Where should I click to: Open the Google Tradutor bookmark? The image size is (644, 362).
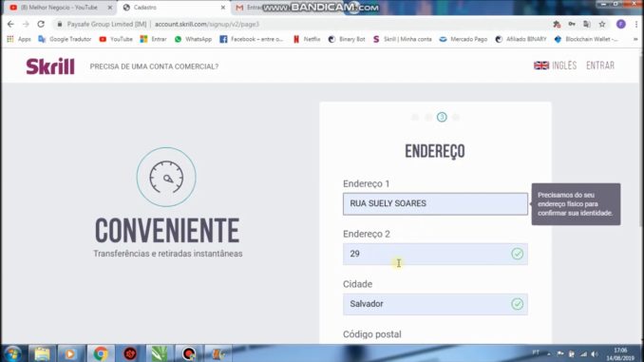pyautogui.click(x=65, y=39)
